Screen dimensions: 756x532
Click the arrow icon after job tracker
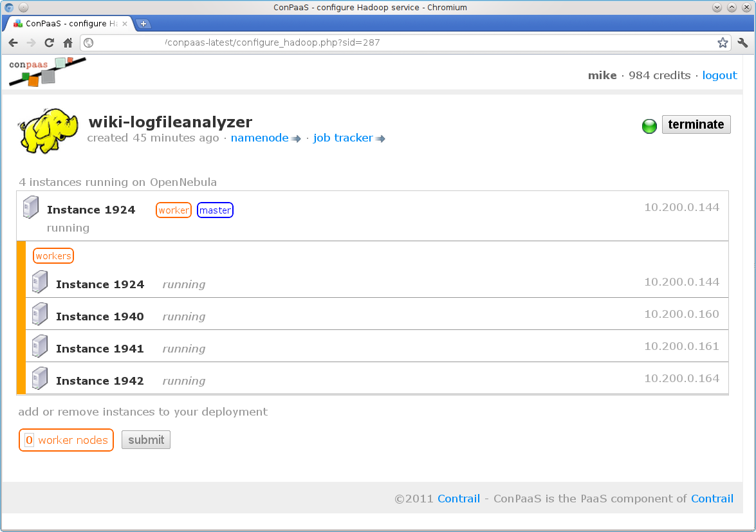pos(380,139)
